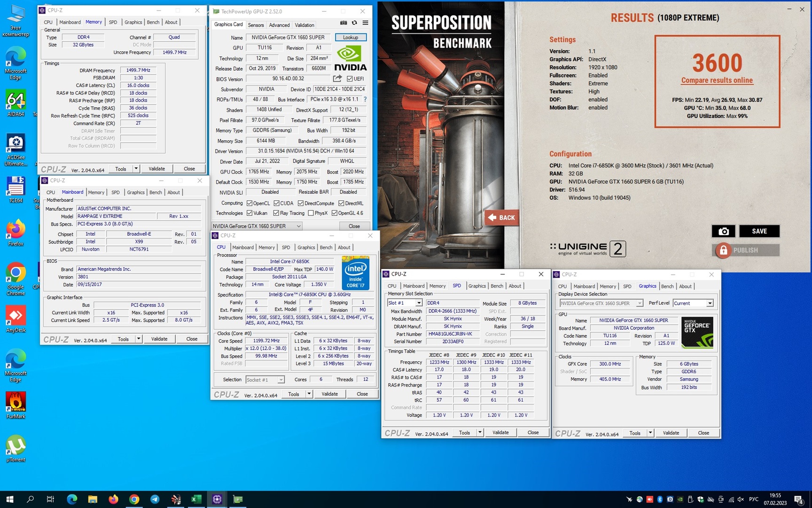Click Compare results online link

point(717,80)
